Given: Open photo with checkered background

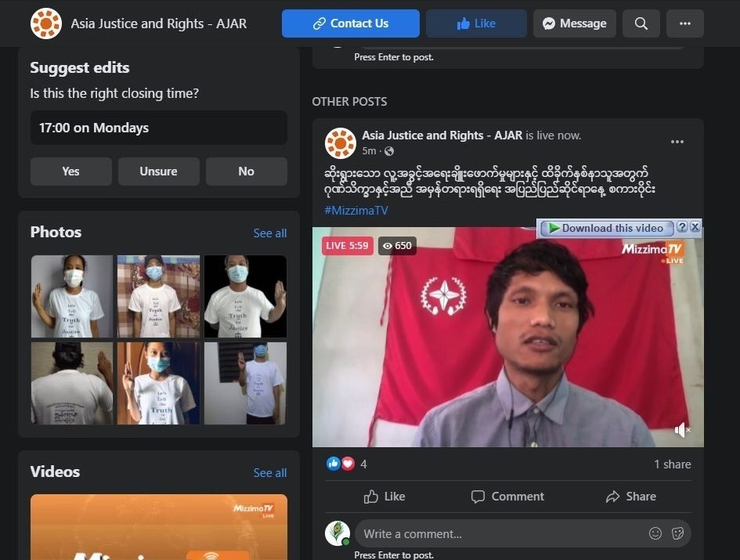Looking at the screenshot, I should pyautogui.click(x=158, y=297).
